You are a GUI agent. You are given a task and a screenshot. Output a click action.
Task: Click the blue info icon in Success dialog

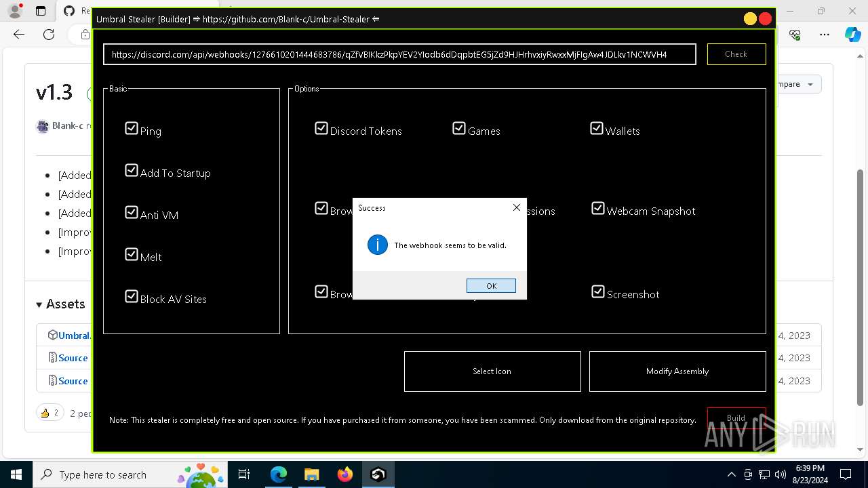(x=378, y=245)
